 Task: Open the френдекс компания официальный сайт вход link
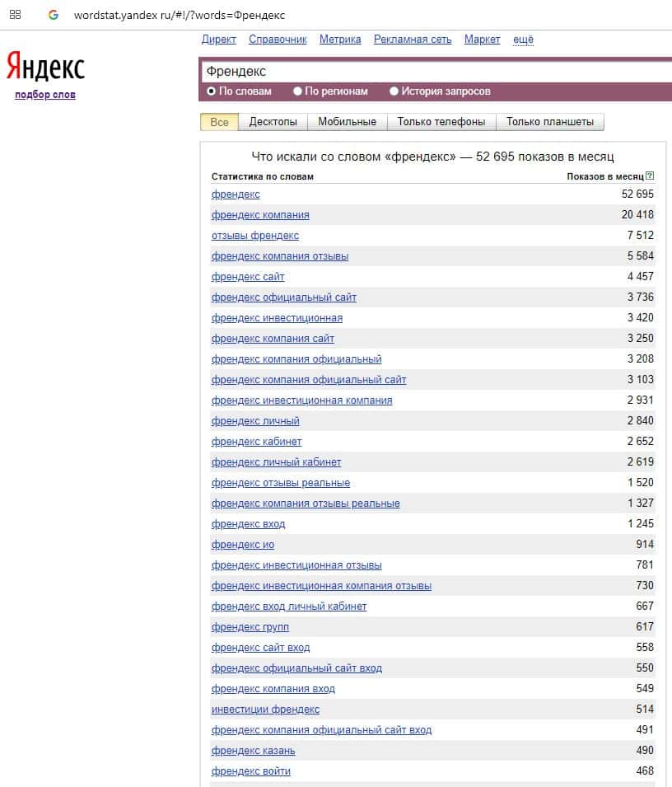coord(321,729)
